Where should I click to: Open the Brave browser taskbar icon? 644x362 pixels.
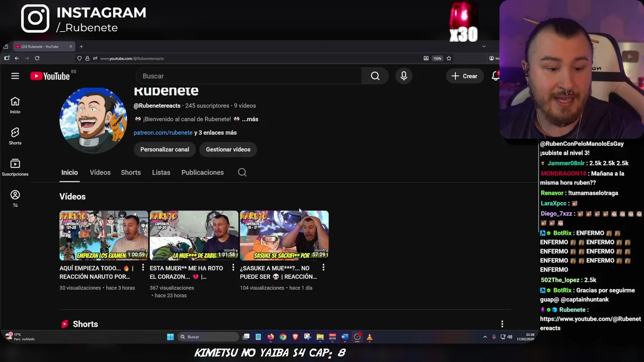[x=295, y=337]
